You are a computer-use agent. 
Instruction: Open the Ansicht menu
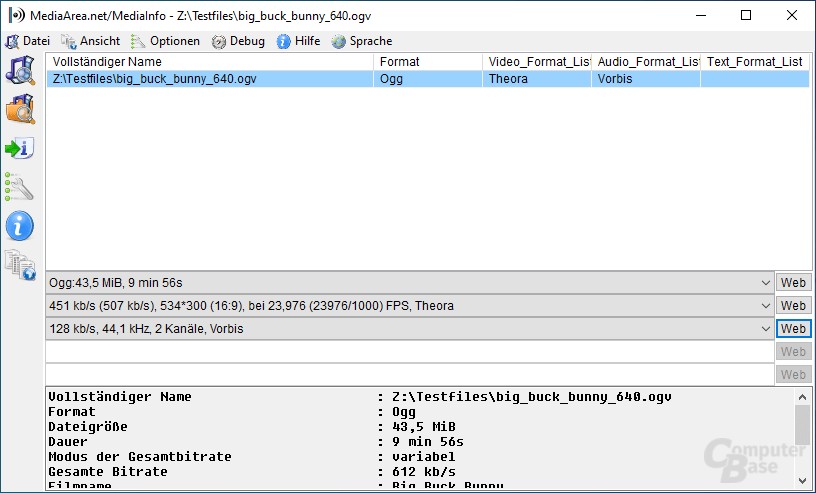[x=91, y=41]
